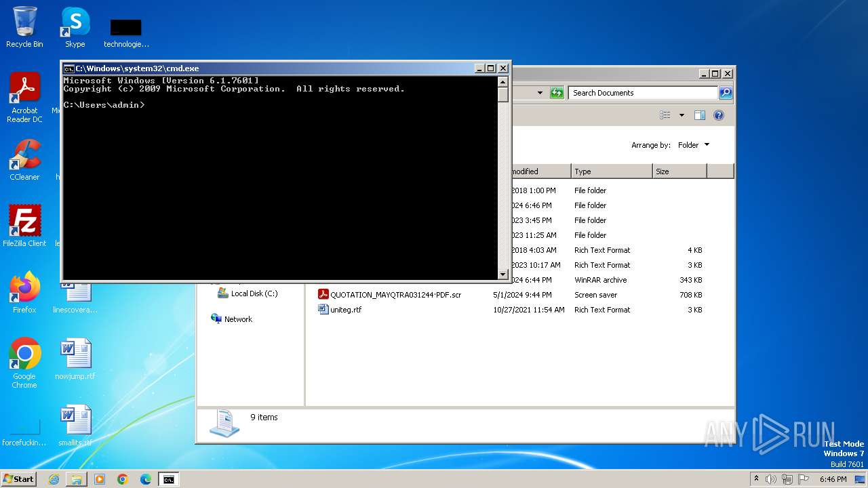This screenshot has width=868, height=488.
Task: Open the network tray icon
Action: tap(787, 479)
